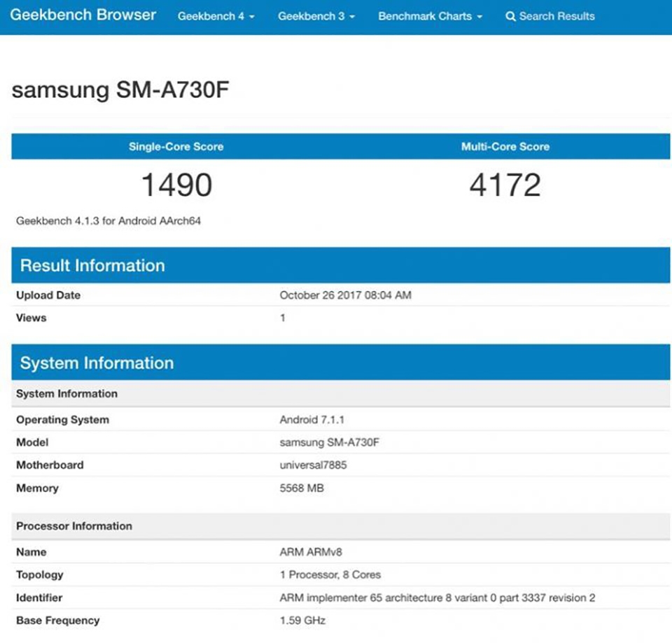Image resolution: width=672 pixels, height=643 pixels.
Task: Click the Base Frequency label
Action: coord(58,621)
